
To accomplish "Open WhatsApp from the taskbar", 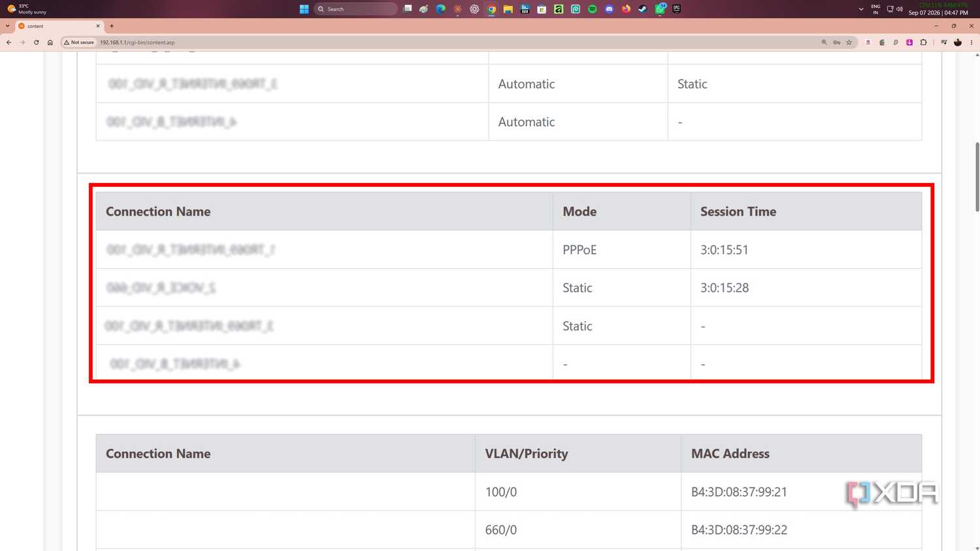I will pyautogui.click(x=660, y=9).
